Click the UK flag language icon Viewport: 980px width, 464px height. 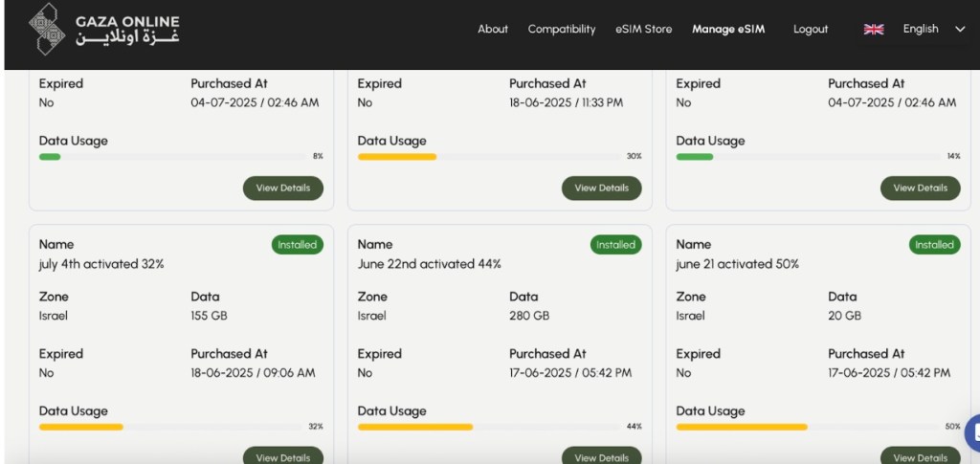(873, 30)
